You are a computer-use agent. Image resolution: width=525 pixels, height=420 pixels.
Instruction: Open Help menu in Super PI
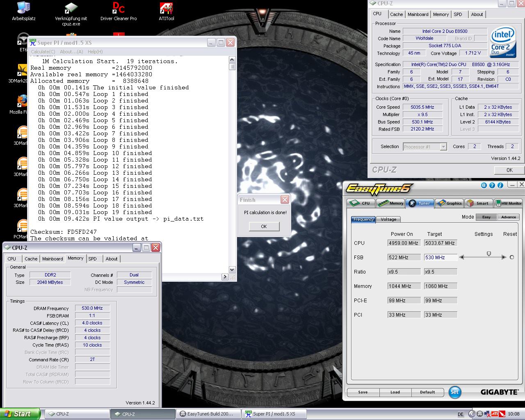95,52
